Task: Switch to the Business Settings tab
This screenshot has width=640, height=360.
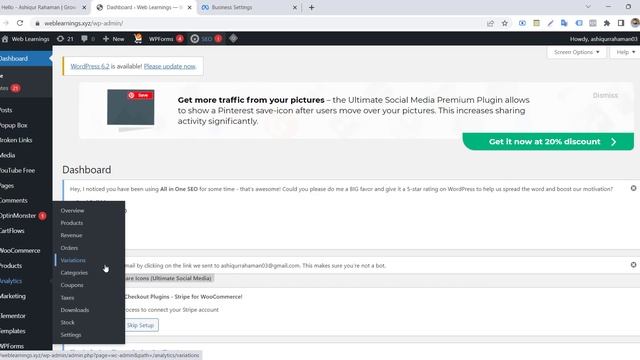Action: coord(249,7)
